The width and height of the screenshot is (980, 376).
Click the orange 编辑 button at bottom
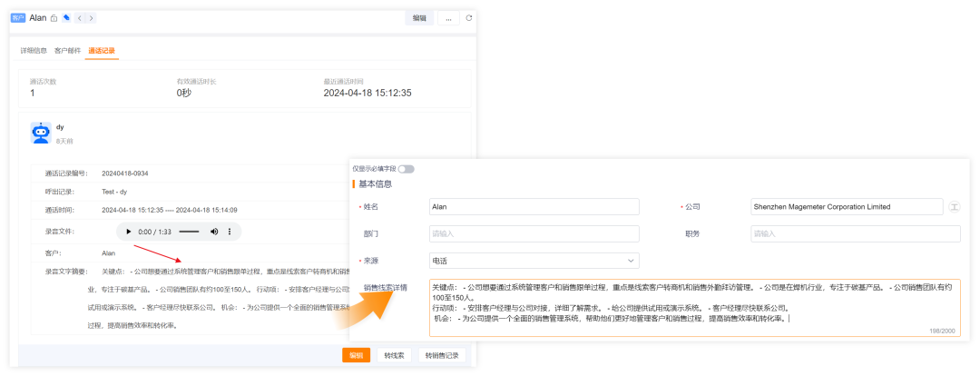click(x=357, y=355)
